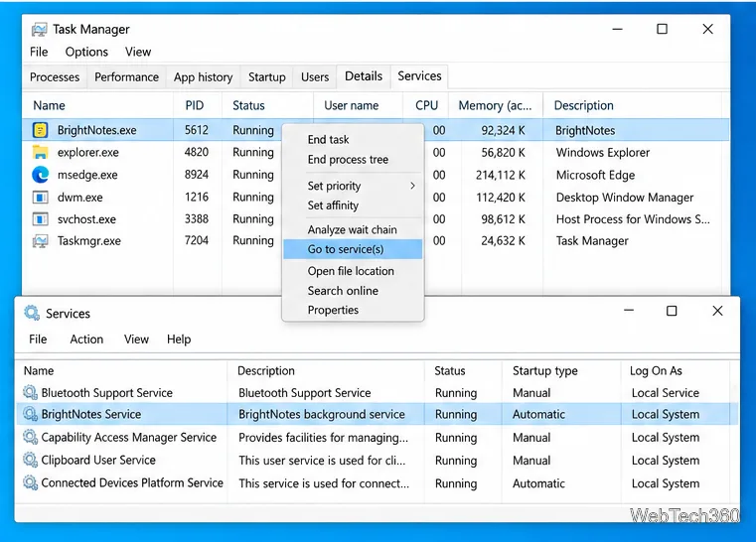Image resolution: width=756 pixels, height=542 pixels.
Task: Open Services window Help menu
Action: click(x=179, y=339)
